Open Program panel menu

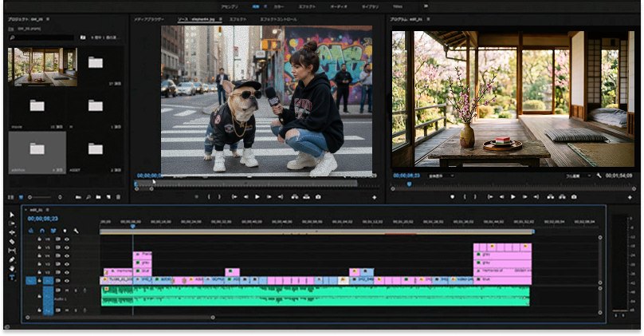[x=428, y=19]
